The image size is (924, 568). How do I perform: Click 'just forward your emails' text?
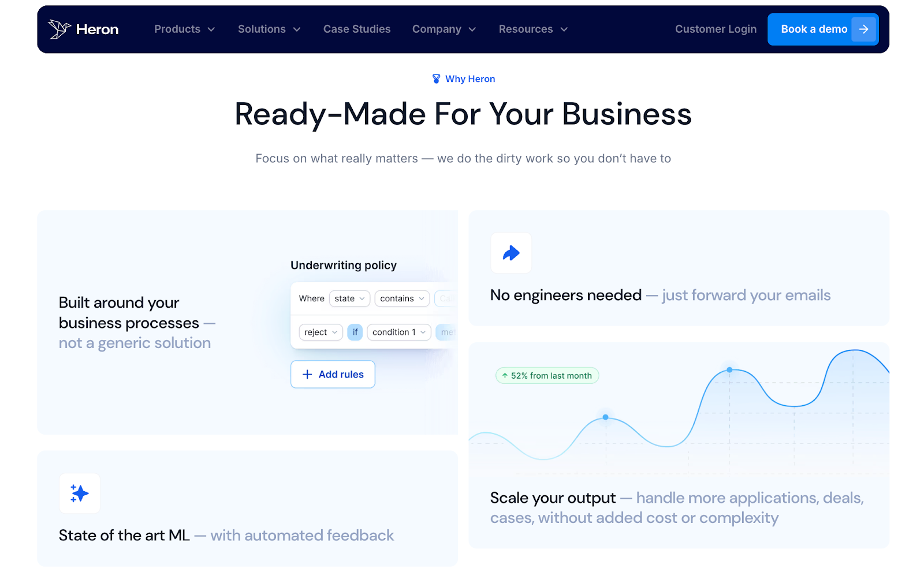(746, 295)
